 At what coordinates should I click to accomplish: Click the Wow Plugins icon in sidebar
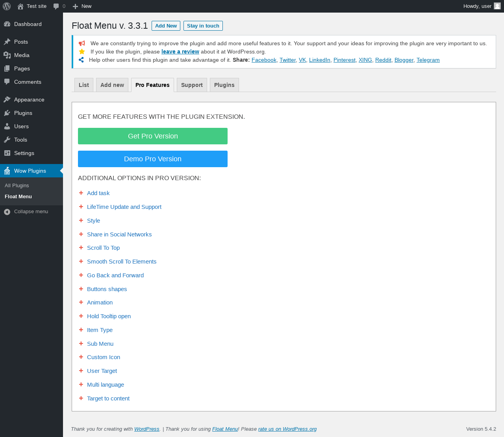[x=7, y=171]
